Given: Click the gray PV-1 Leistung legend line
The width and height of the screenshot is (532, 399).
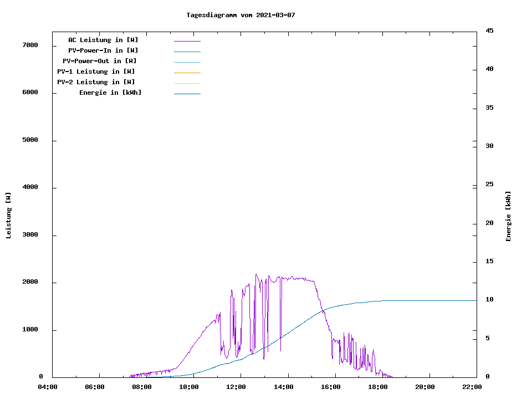Looking at the screenshot, I should click(187, 73).
